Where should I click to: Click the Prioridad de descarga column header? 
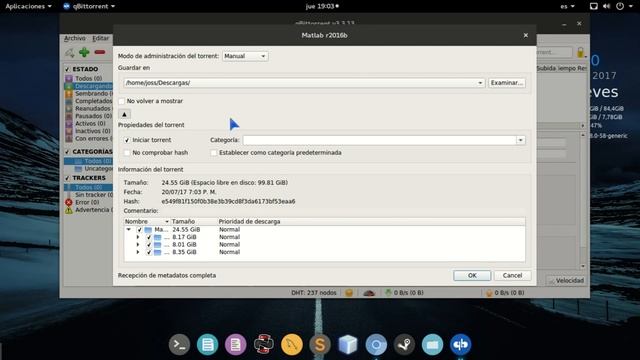[371, 221]
